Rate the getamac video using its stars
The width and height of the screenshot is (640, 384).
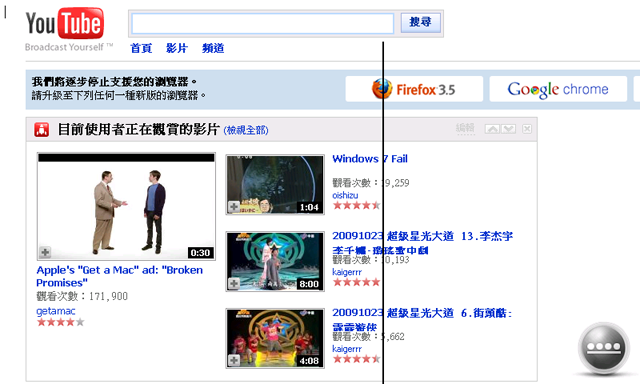coord(60,322)
